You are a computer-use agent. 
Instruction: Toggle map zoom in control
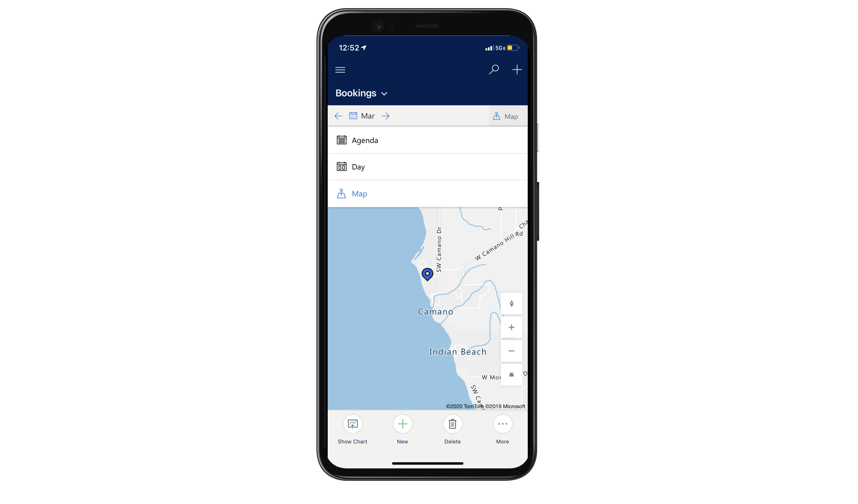[x=511, y=327]
